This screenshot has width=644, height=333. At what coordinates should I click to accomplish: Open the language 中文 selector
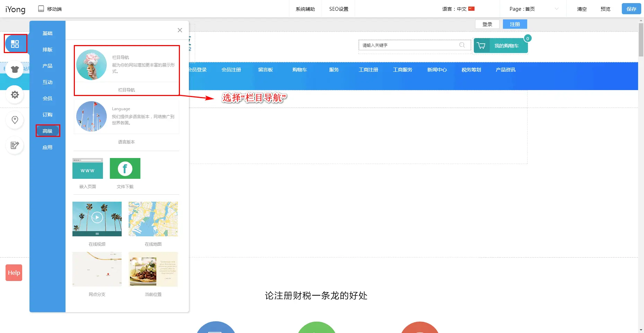(458, 9)
